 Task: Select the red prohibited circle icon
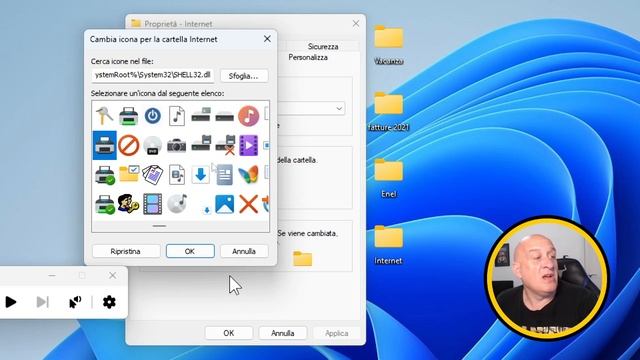pos(129,145)
